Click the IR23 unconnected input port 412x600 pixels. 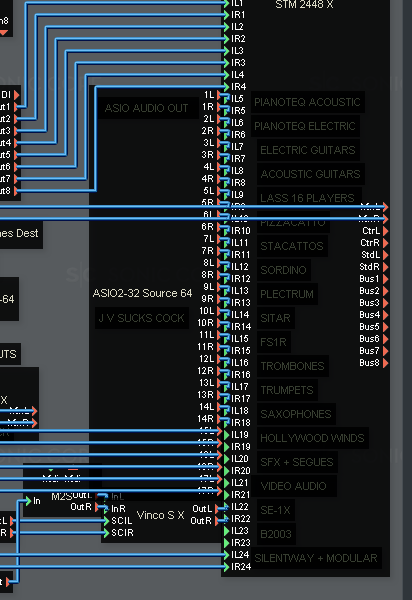(x=226, y=543)
